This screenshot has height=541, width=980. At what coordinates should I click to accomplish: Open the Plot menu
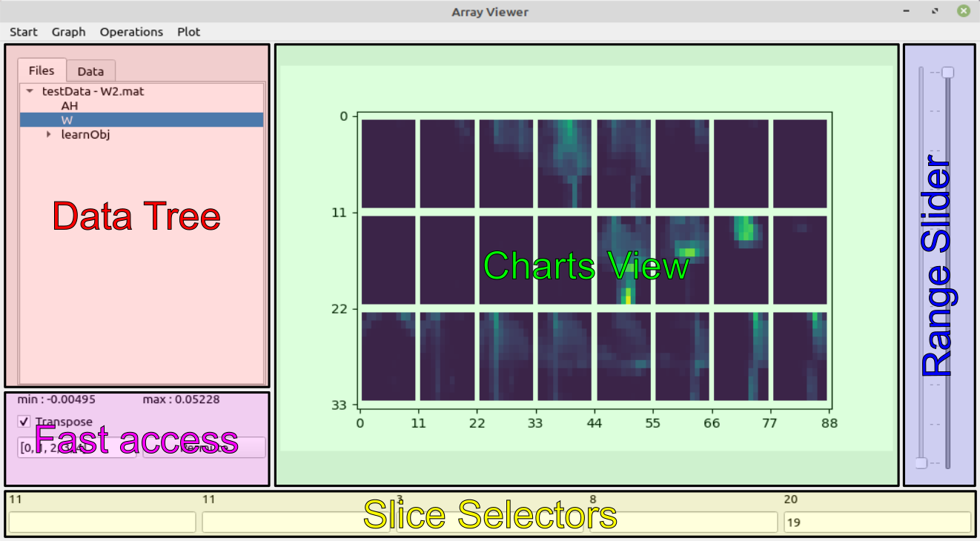(189, 32)
